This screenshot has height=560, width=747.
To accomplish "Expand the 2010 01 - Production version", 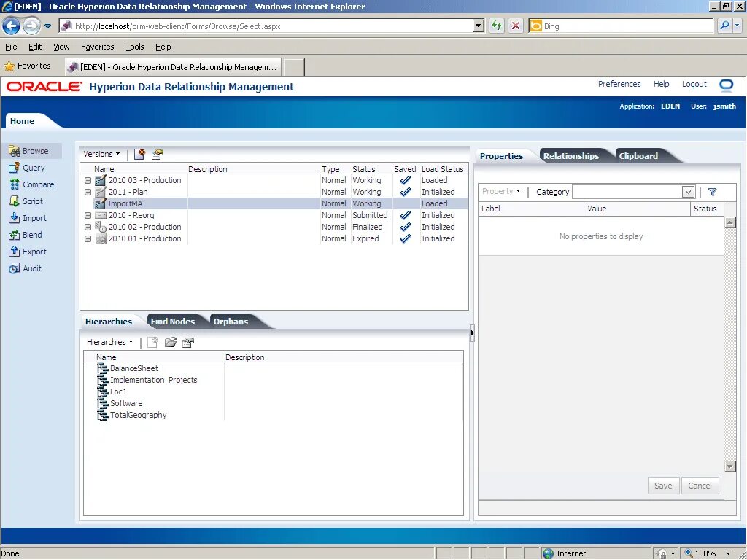I will (88, 238).
